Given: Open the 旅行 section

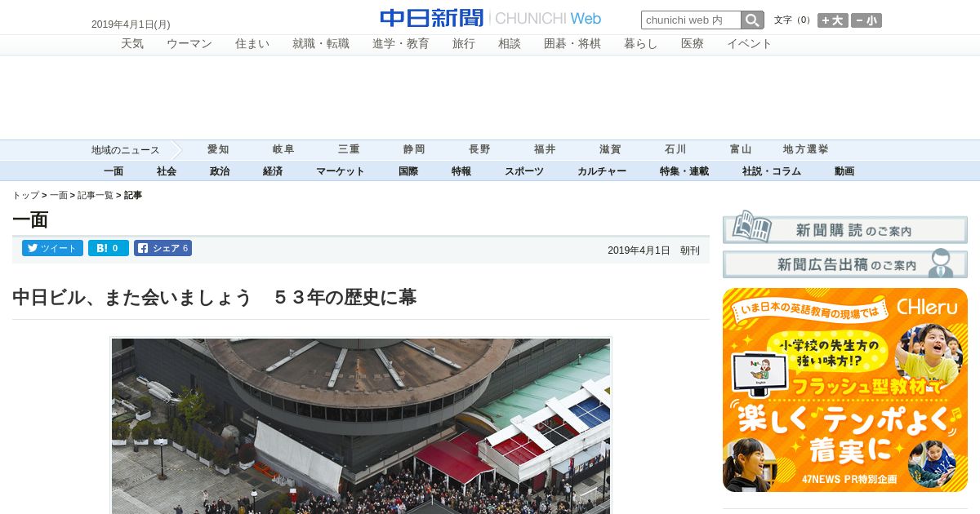Looking at the screenshot, I should (464, 44).
